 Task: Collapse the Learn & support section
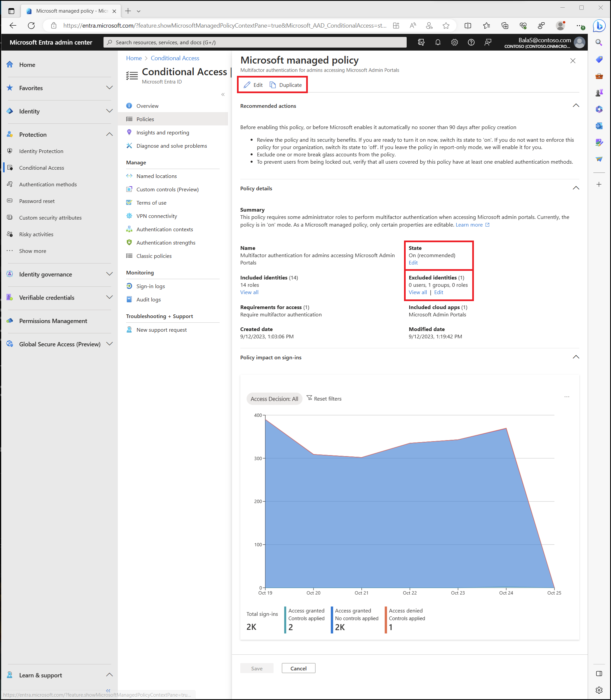[109, 675]
